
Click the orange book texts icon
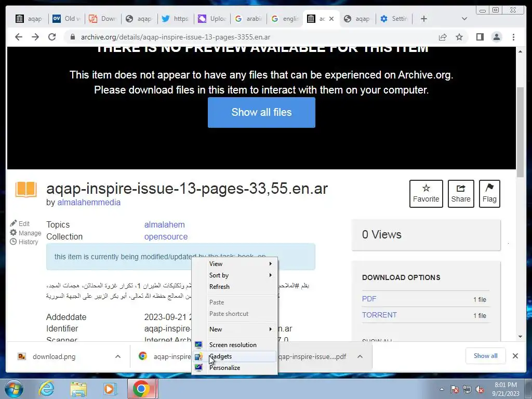tap(26, 189)
